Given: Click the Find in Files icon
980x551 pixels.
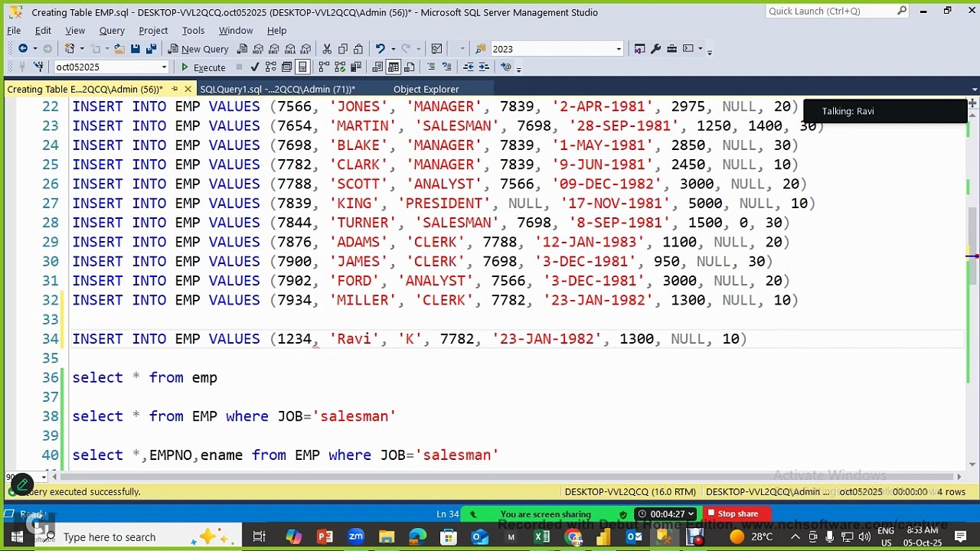Looking at the screenshot, I should (x=481, y=49).
